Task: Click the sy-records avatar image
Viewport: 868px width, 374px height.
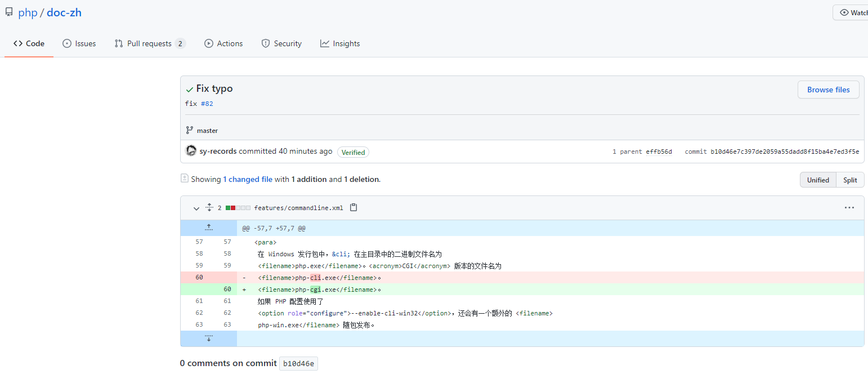Action: [x=191, y=151]
